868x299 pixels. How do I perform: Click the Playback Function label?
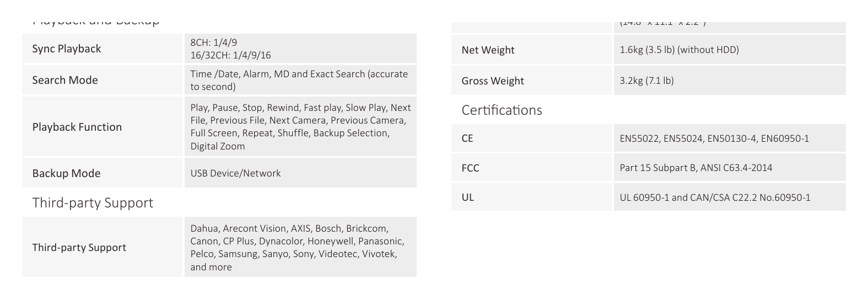click(x=77, y=127)
